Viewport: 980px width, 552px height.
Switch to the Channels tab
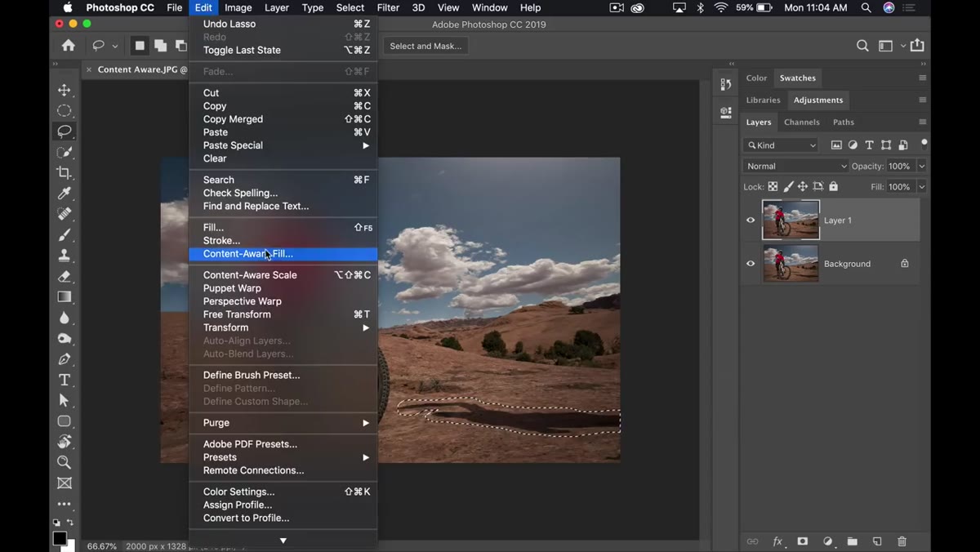pyautogui.click(x=801, y=122)
